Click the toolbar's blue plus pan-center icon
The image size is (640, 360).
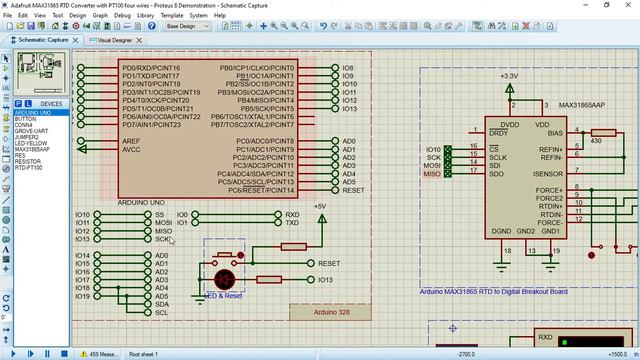pyautogui.click(x=263, y=26)
